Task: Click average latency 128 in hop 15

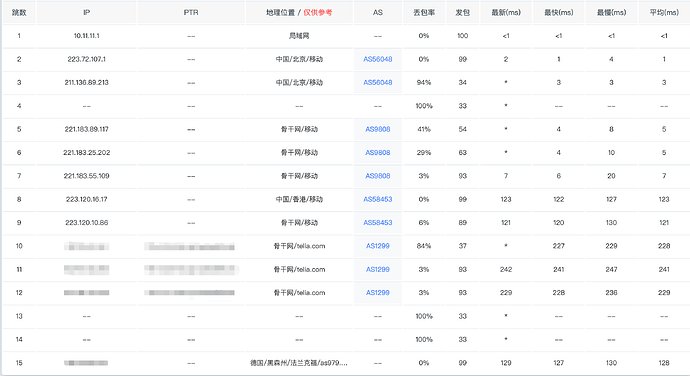Action: [x=664, y=363]
